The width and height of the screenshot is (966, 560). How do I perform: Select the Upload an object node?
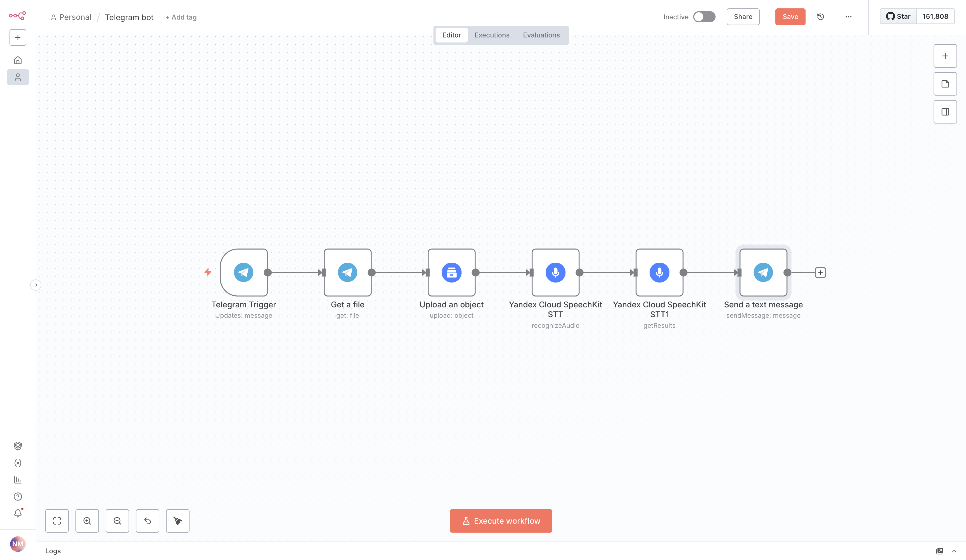(451, 272)
